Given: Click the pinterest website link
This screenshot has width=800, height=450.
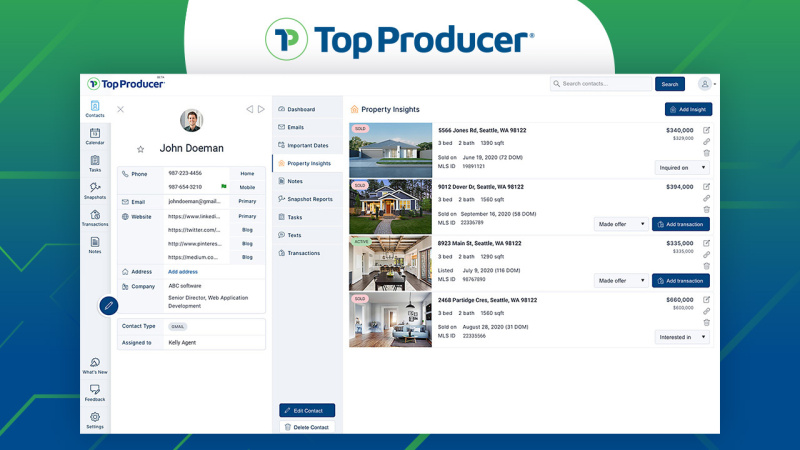Looking at the screenshot, I should pos(194,244).
